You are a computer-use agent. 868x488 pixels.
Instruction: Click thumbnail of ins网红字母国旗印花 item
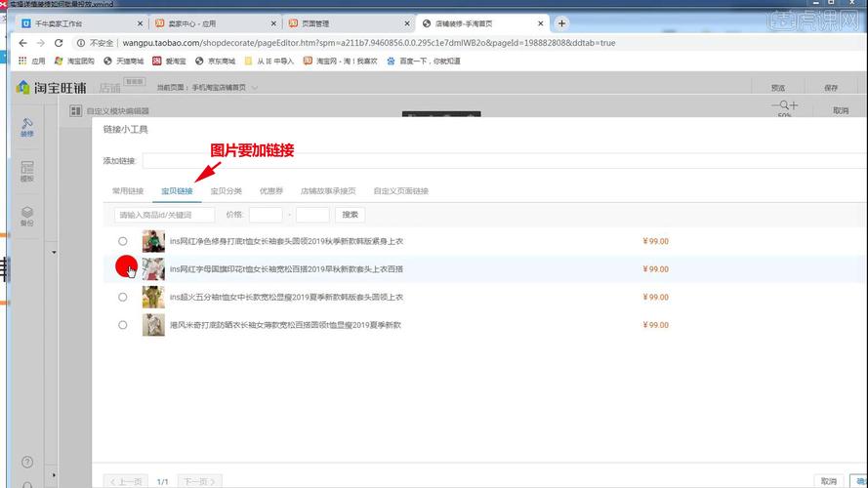(153, 269)
